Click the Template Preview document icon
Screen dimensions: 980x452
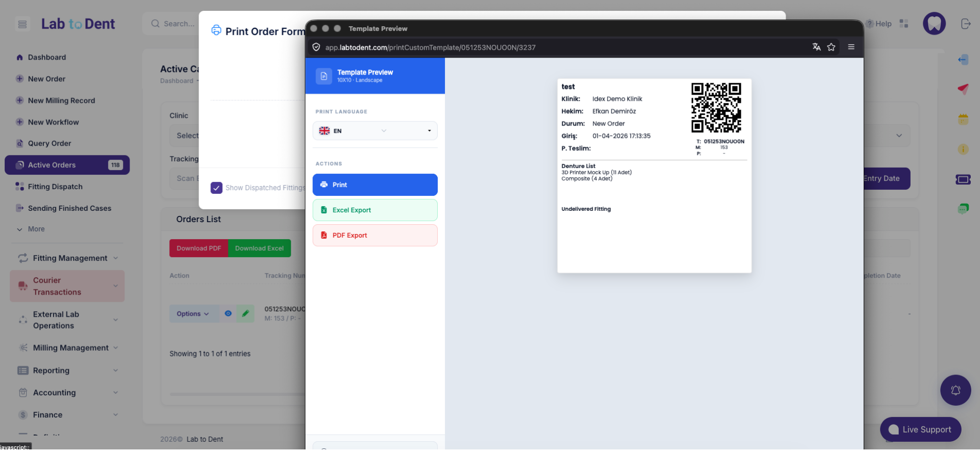point(324,76)
